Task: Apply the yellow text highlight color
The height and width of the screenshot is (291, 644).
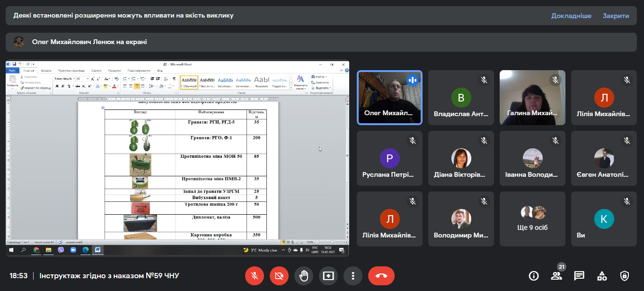Action: tap(106, 86)
